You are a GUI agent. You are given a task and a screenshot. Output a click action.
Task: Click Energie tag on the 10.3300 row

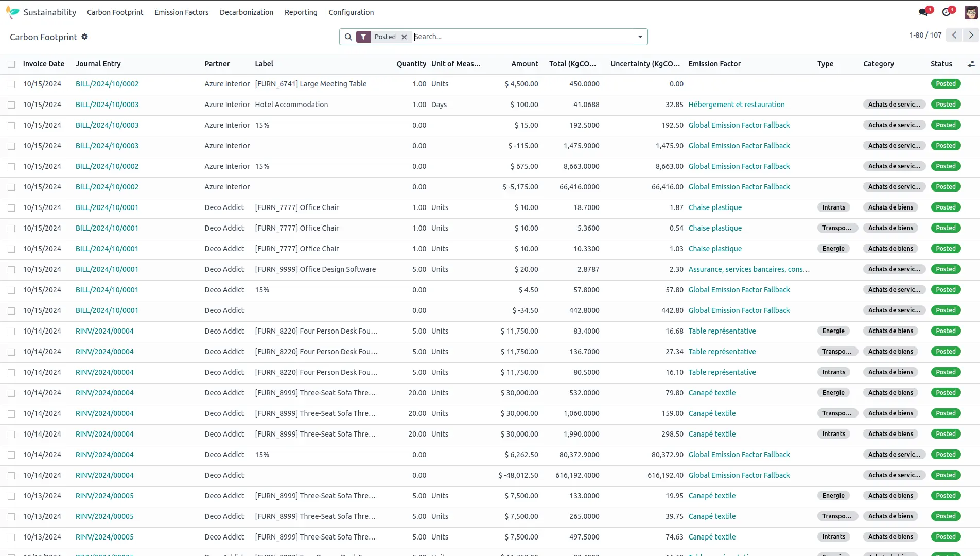click(x=833, y=249)
